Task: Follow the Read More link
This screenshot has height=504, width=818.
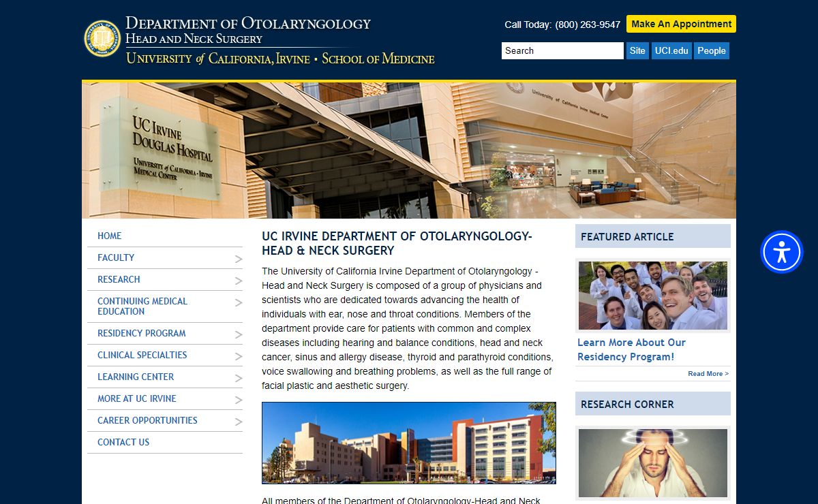Action: pyautogui.click(x=708, y=374)
